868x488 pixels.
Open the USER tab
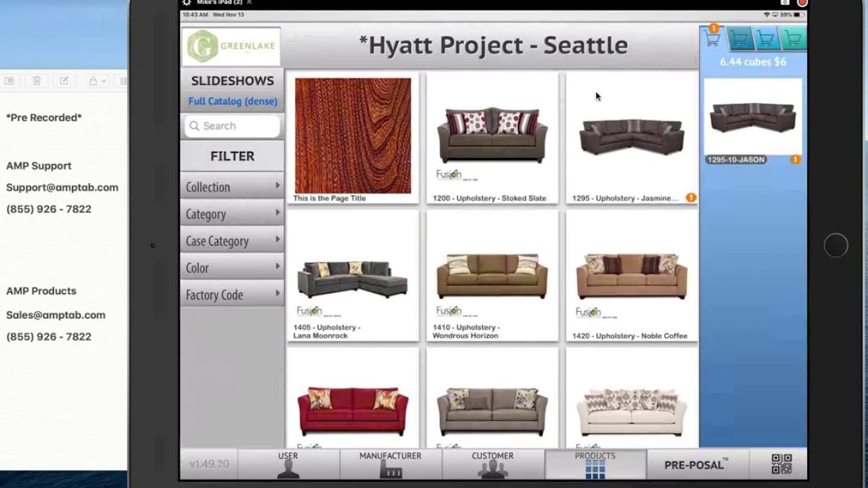[288, 464]
